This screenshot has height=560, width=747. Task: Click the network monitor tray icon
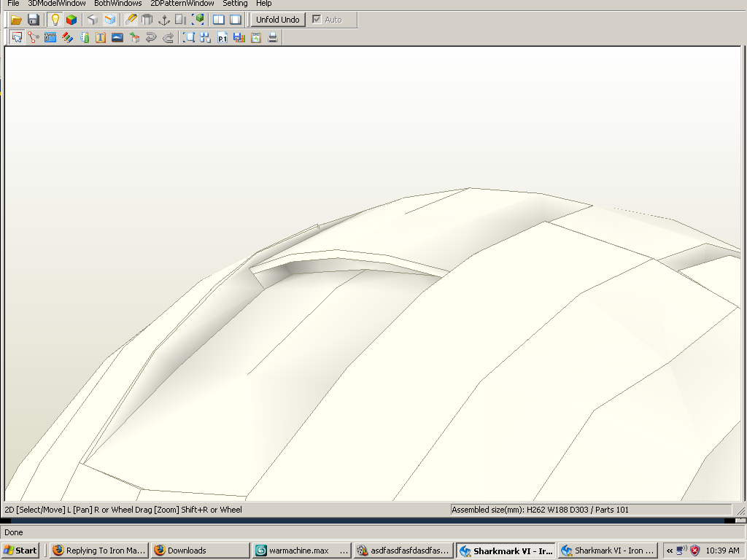(682, 551)
